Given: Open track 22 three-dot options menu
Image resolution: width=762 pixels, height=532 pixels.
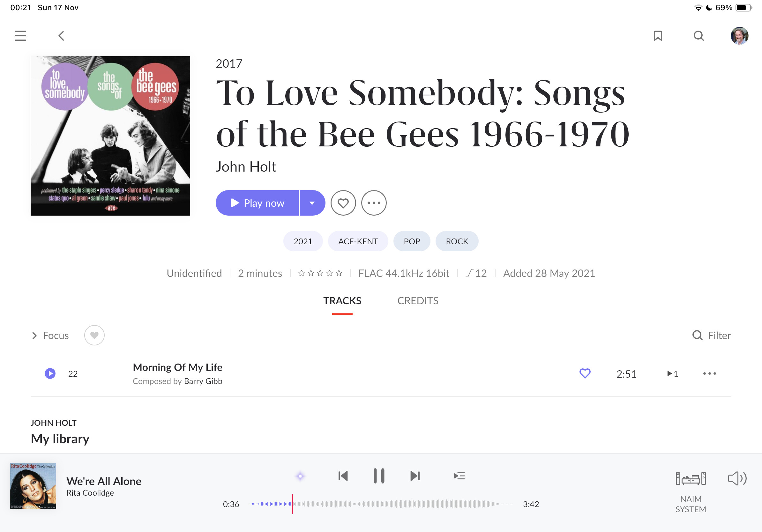Looking at the screenshot, I should point(710,373).
